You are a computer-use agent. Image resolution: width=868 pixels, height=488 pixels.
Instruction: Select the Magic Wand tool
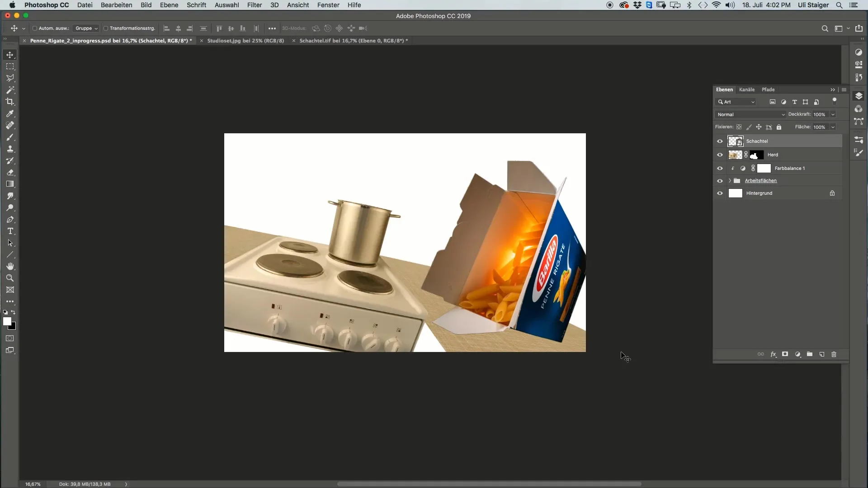[x=10, y=90]
